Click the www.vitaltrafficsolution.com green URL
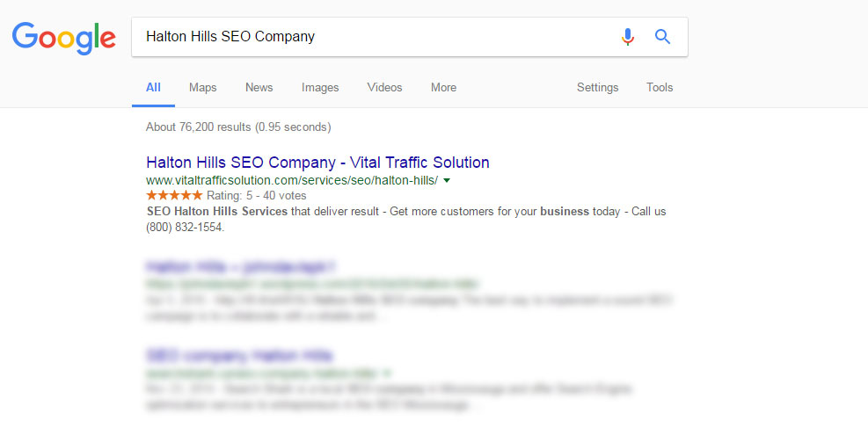The height and width of the screenshot is (442, 868). click(x=292, y=180)
